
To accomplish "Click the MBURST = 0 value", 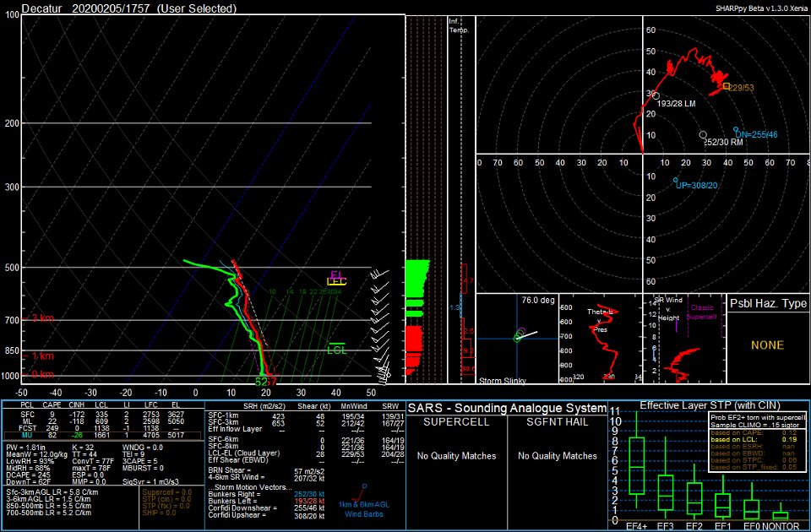I will 143,468.
